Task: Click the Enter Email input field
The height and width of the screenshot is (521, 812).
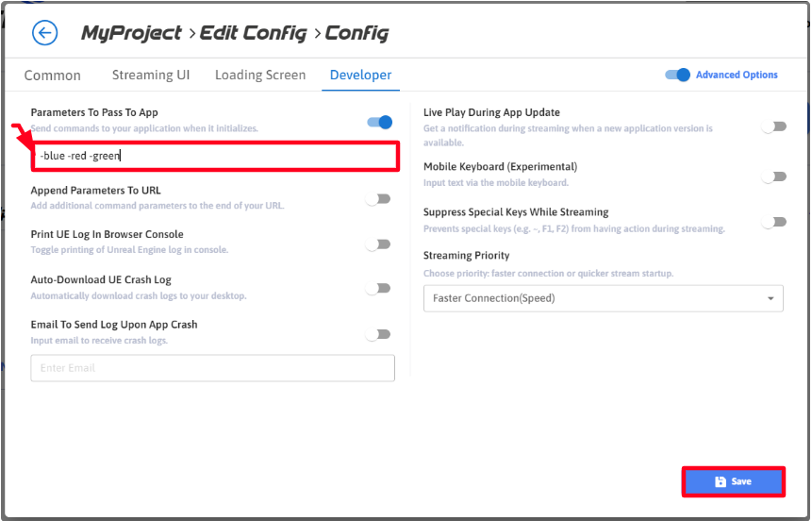Action: [212, 368]
